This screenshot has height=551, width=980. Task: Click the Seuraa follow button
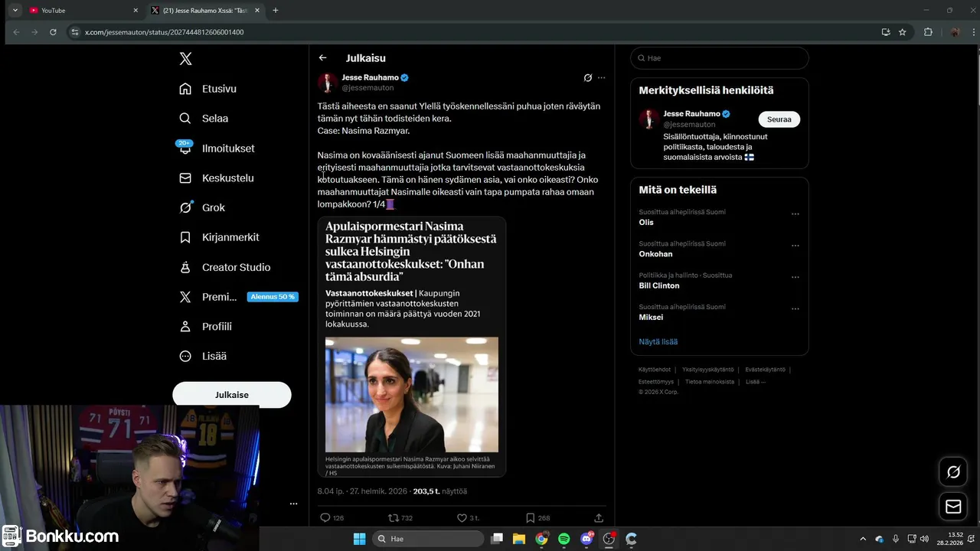(779, 119)
